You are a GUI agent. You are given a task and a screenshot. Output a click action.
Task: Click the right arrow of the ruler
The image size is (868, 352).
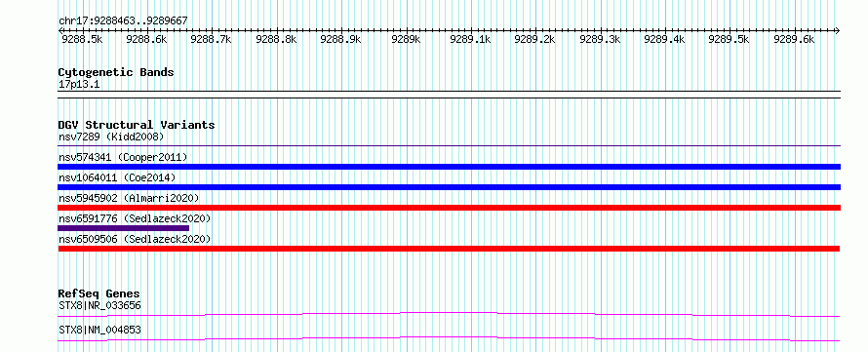(x=837, y=30)
